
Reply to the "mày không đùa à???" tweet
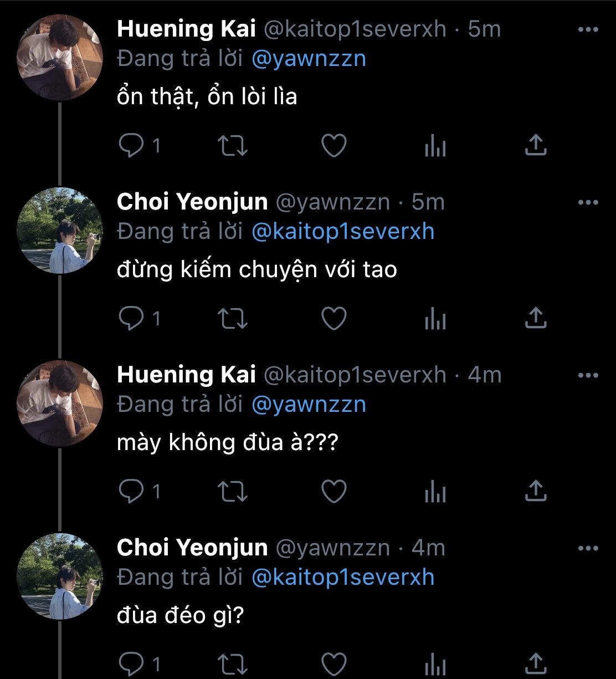tap(132, 492)
